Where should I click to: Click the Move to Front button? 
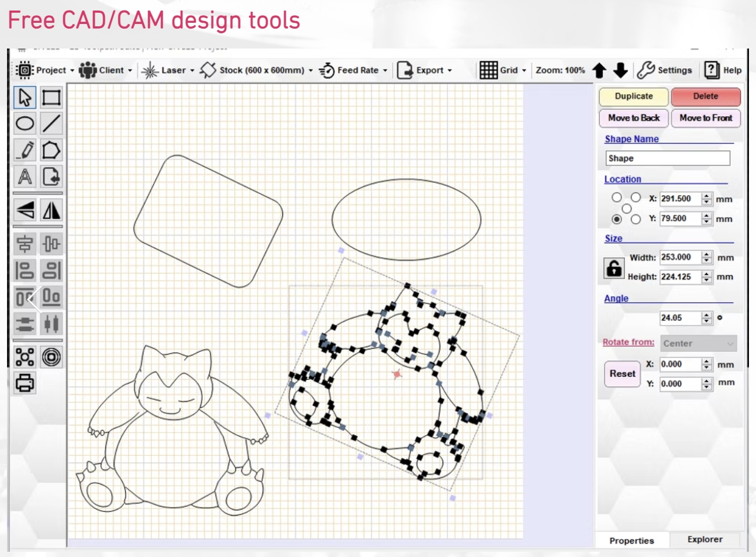point(706,118)
